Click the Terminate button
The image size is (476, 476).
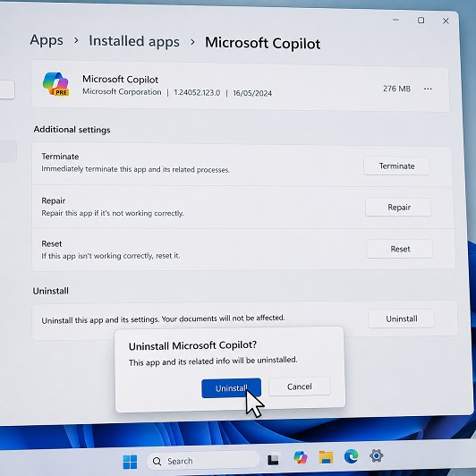coord(396,166)
